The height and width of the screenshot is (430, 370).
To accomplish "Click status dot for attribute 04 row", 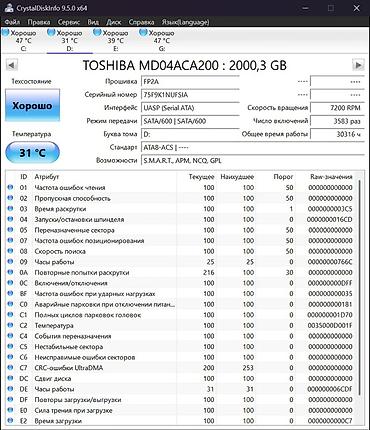I will coord(10,219).
